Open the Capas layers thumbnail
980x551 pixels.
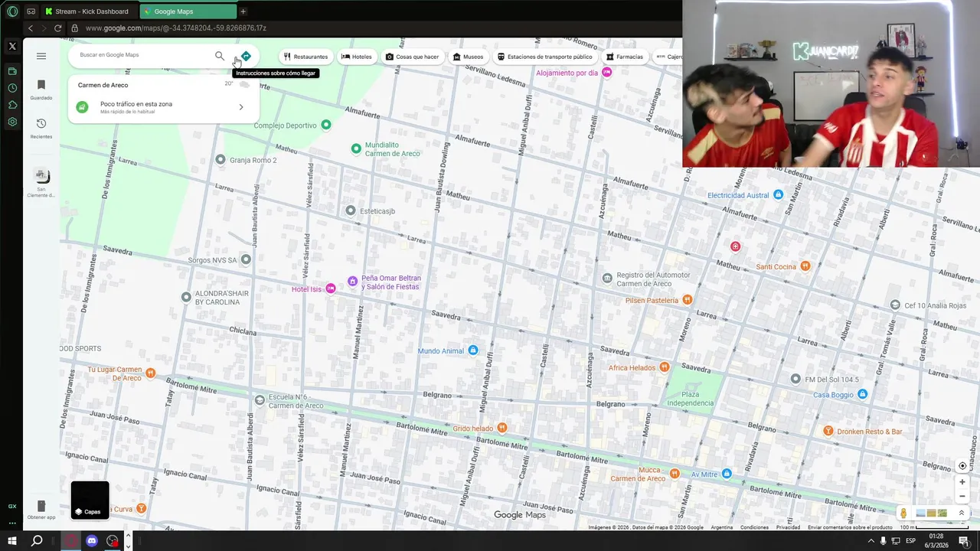tap(90, 500)
